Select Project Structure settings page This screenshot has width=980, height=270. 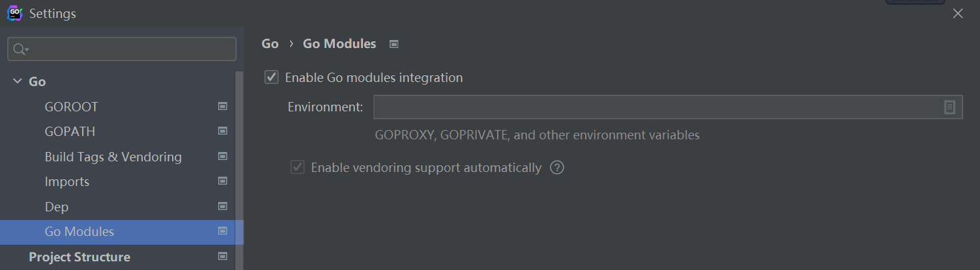[79, 257]
